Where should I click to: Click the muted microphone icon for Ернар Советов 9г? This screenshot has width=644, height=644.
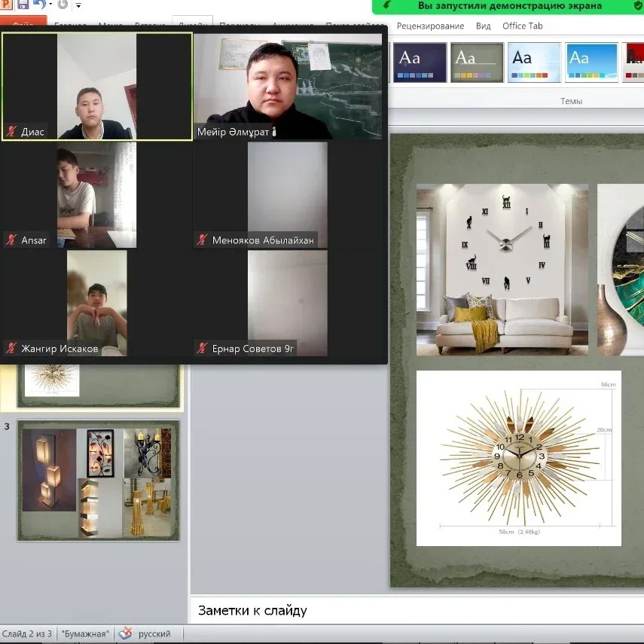tap(202, 348)
